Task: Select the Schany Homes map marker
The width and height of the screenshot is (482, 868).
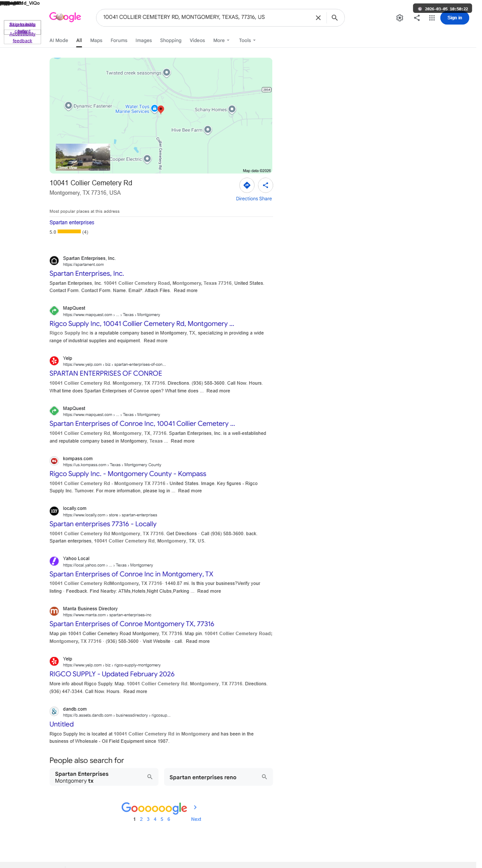Action: click(x=232, y=109)
